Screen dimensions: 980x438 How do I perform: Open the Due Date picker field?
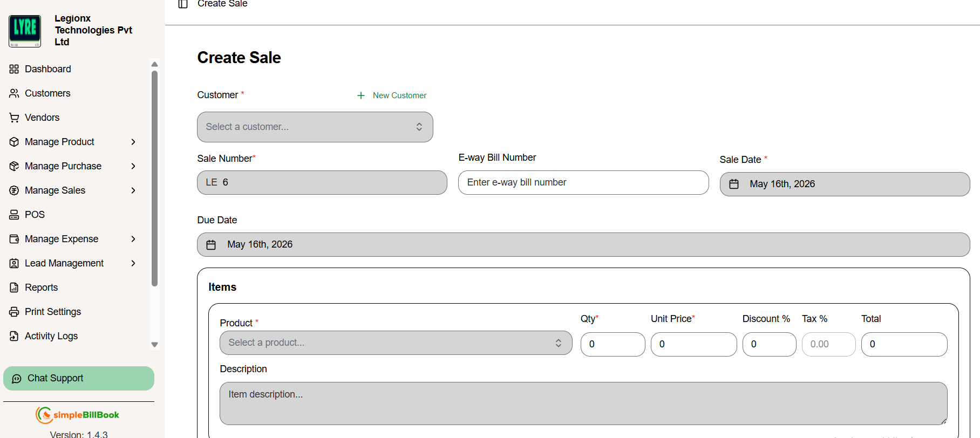583,245
